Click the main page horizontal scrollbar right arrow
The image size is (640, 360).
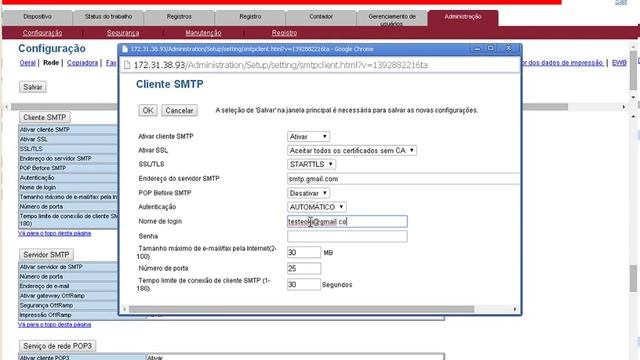pyautogui.click(x=624, y=107)
